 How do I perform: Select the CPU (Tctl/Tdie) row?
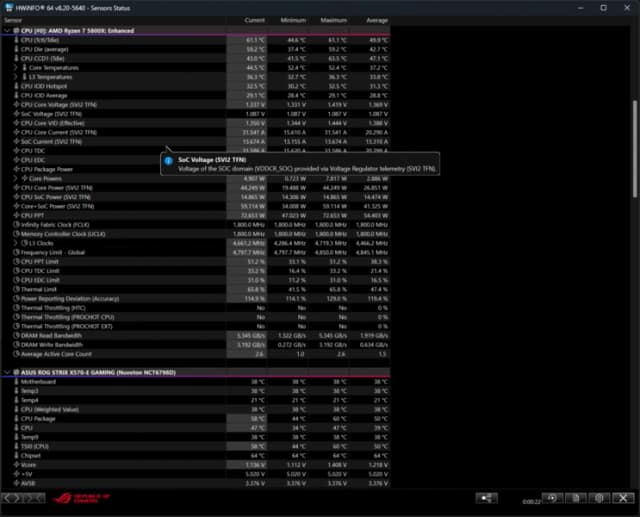(x=196, y=40)
